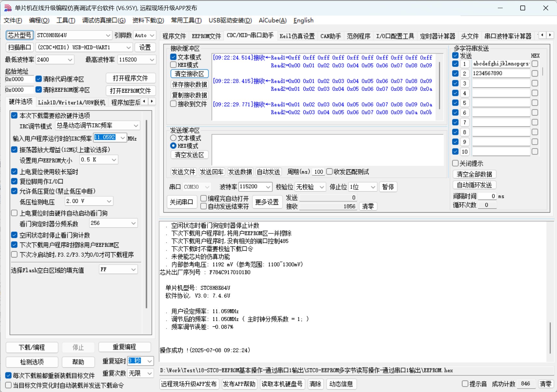Select send buffer 文本模式 radio button

coord(173,138)
